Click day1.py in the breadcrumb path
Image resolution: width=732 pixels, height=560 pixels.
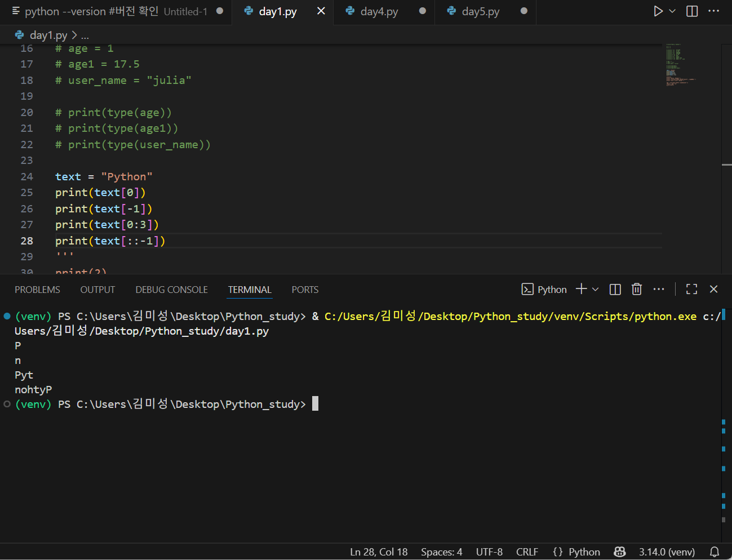[48, 35]
